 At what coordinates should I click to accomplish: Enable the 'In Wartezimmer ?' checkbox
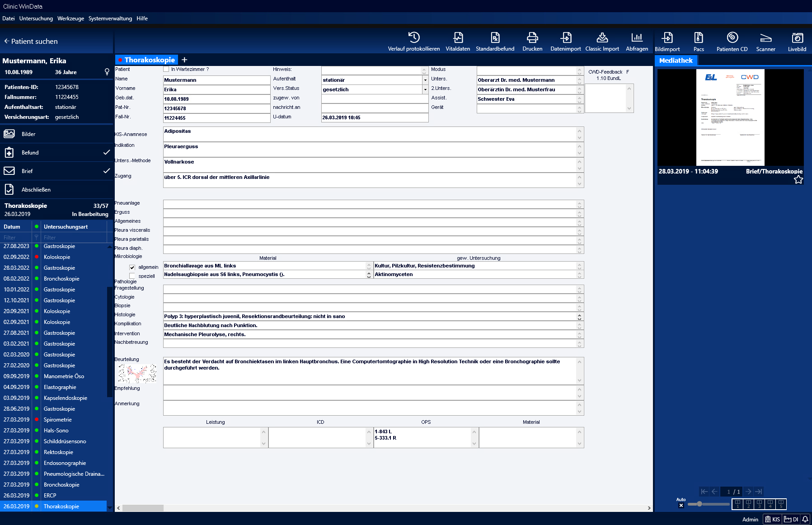coord(166,69)
